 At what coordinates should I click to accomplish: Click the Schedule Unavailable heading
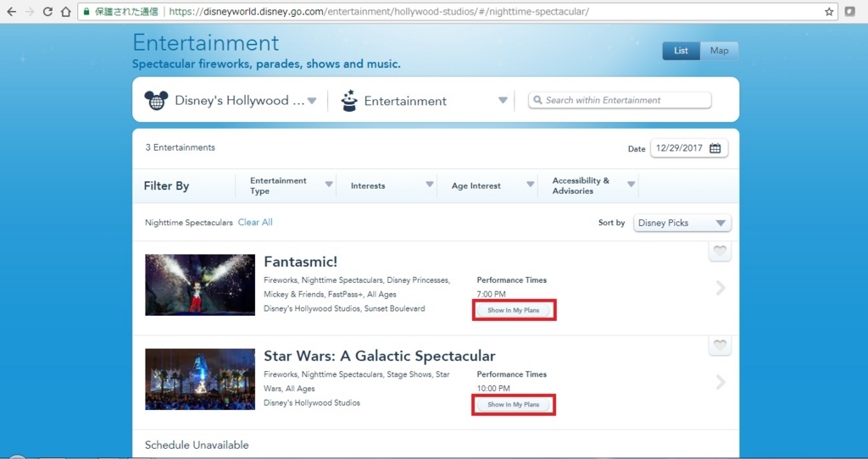pyautogui.click(x=197, y=445)
